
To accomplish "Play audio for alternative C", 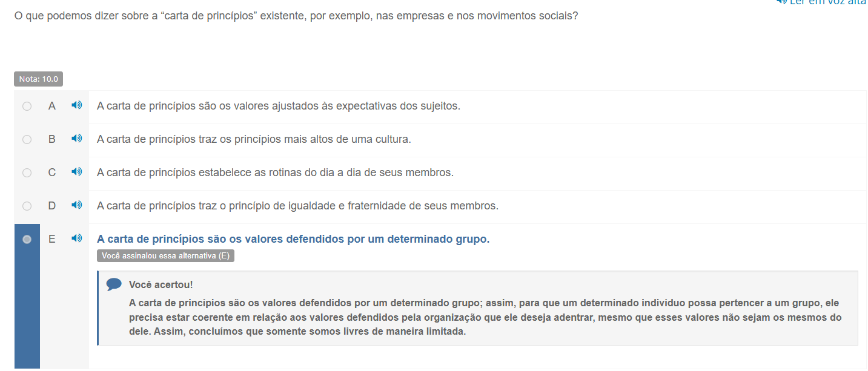I will (76, 172).
